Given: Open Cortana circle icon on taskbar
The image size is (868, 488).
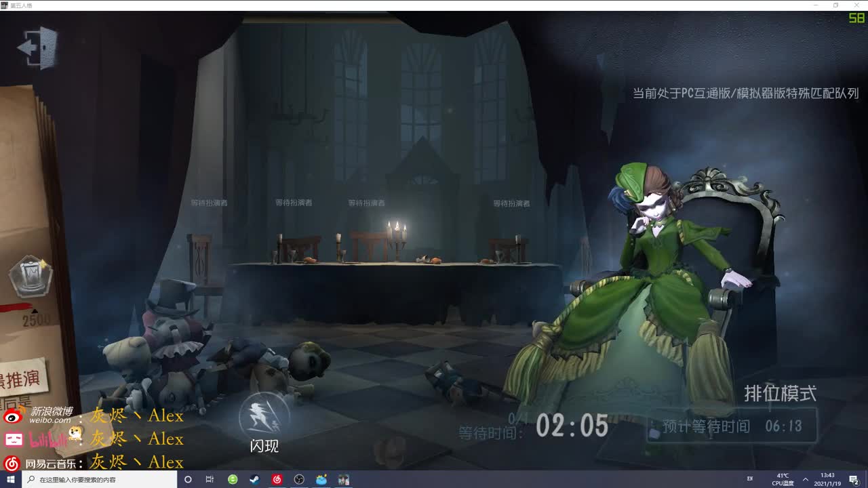Looking at the screenshot, I should pyautogui.click(x=188, y=480).
